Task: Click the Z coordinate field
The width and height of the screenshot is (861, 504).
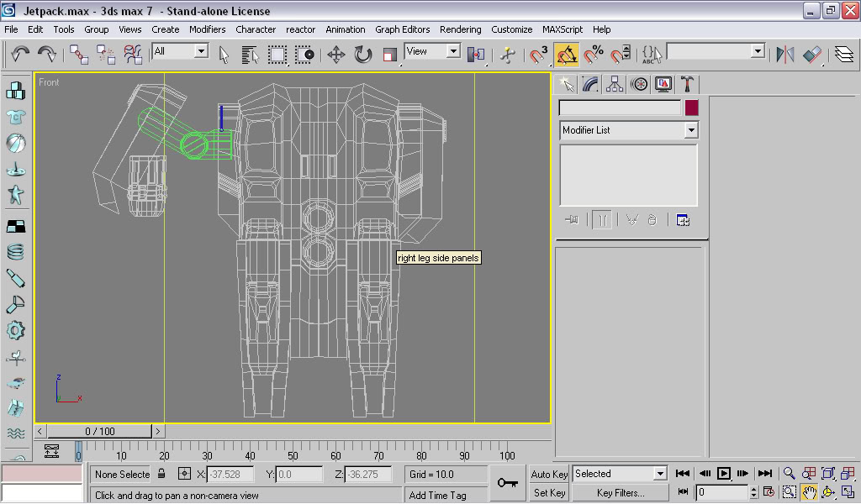Action: (368, 475)
